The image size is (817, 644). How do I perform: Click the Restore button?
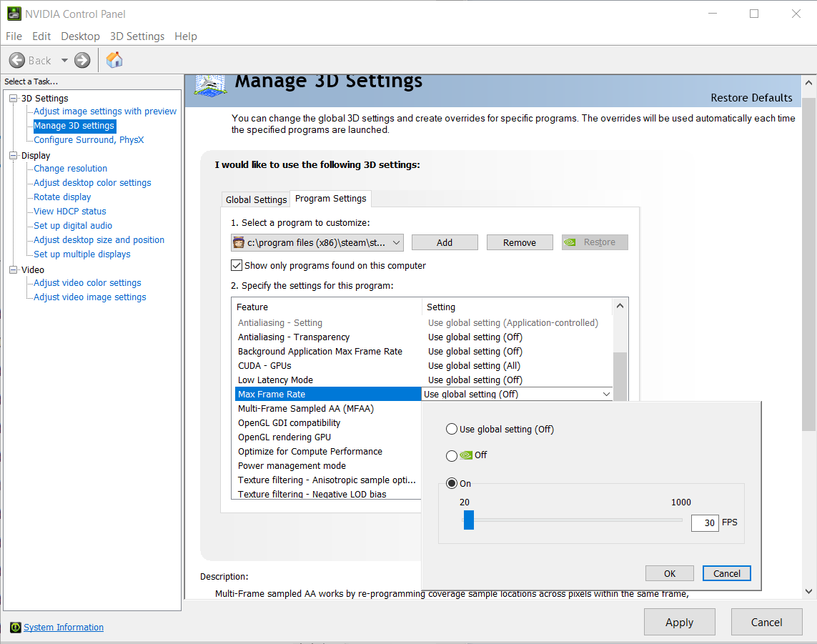tap(595, 242)
